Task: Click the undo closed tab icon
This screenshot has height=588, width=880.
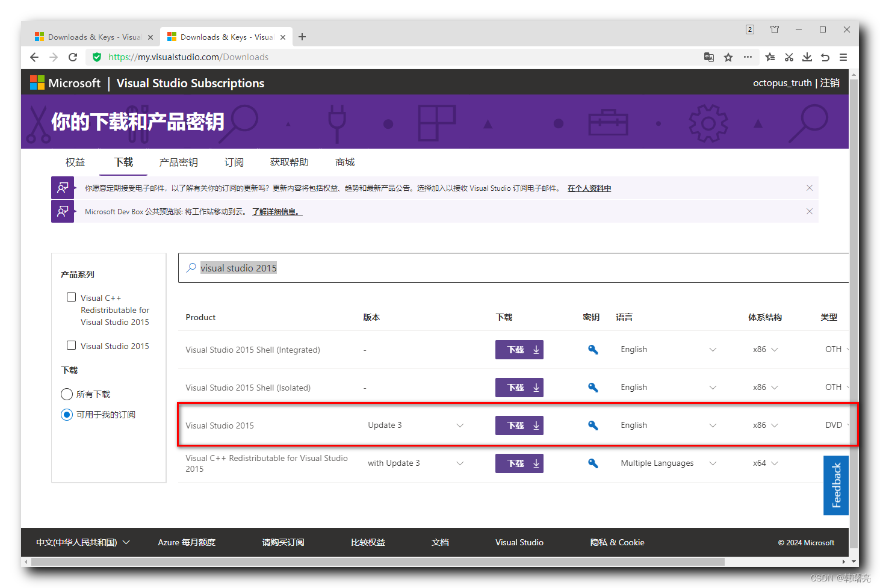Action: click(x=825, y=57)
